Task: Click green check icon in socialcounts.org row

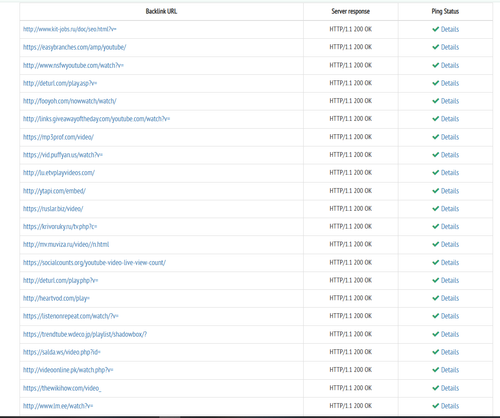Action: pyautogui.click(x=435, y=262)
